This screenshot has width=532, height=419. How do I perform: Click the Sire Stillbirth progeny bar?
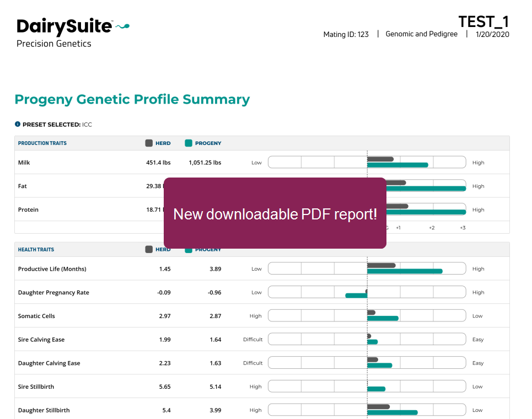pos(376,389)
